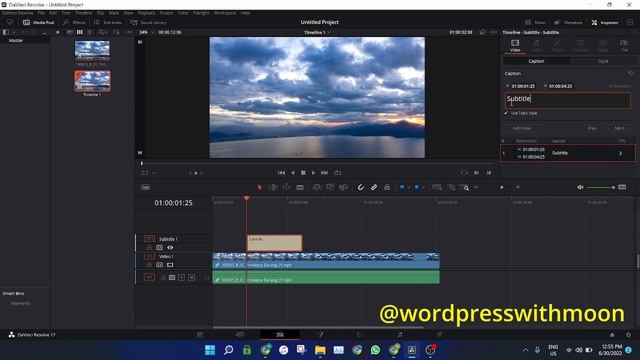Open the Workspace menu
Viewport: 640px width, 360px height.
[x=225, y=13]
